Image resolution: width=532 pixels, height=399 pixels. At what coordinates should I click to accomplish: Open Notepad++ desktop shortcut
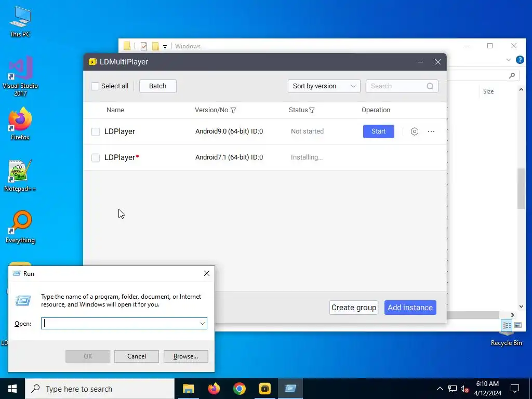(20, 176)
